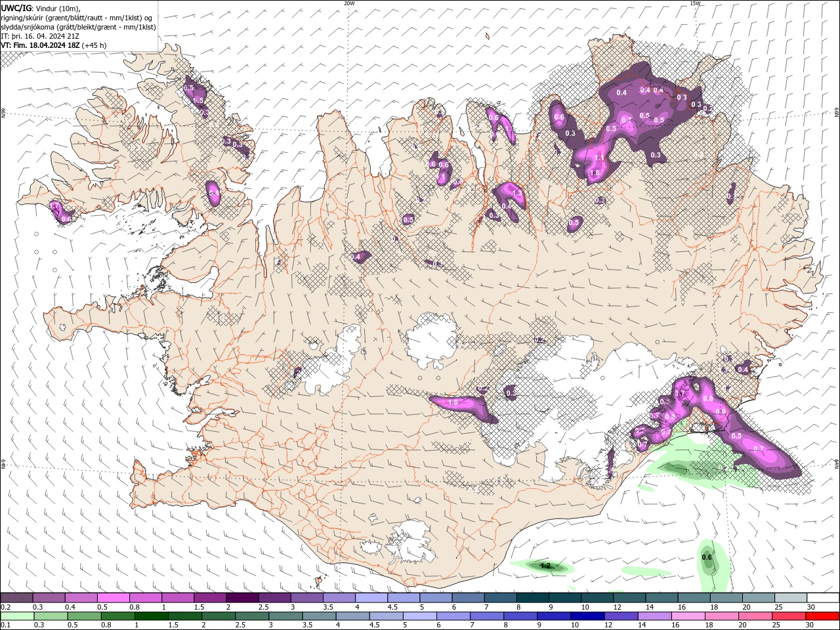Click the '20W' longitude label

pyautogui.click(x=349, y=3)
